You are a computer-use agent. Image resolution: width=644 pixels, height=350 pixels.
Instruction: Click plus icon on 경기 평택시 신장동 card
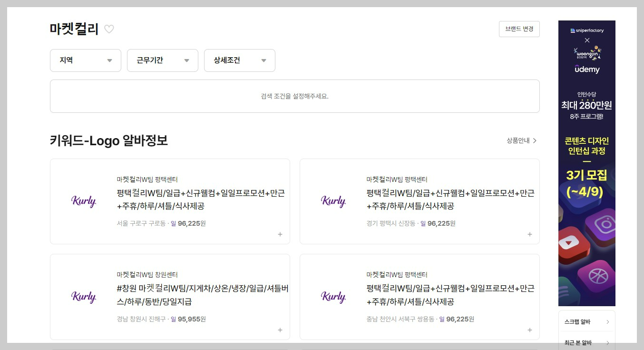pos(530,234)
